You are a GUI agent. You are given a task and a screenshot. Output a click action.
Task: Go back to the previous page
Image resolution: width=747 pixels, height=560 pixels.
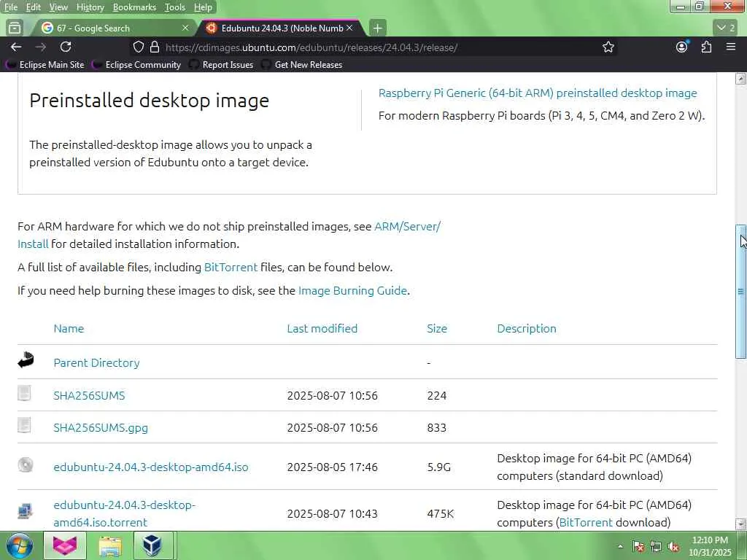[x=16, y=47]
